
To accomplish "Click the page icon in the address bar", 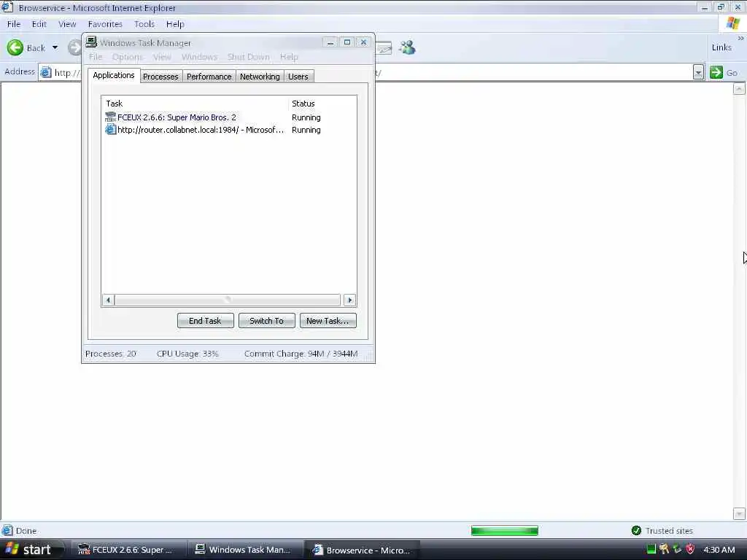I will 46,72.
